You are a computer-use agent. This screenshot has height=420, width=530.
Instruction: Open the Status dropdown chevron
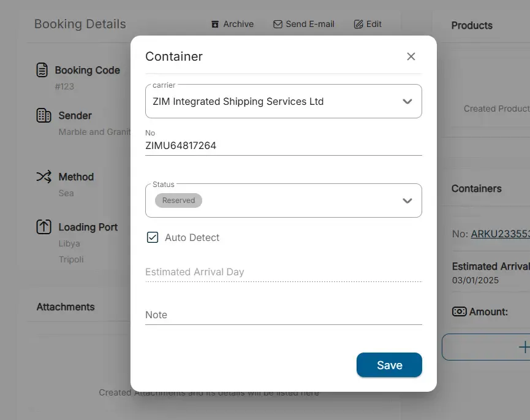(407, 200)
